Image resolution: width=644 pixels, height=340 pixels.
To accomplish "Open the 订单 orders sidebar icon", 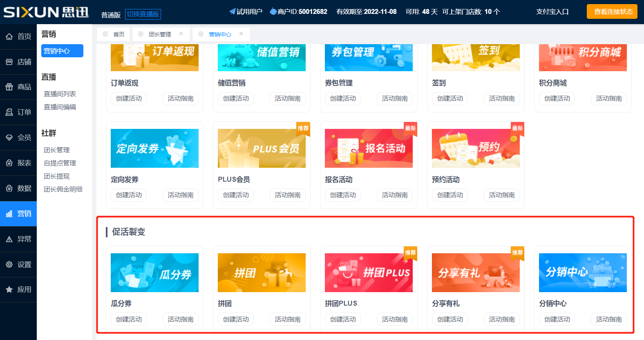I will tap(9, 113).
